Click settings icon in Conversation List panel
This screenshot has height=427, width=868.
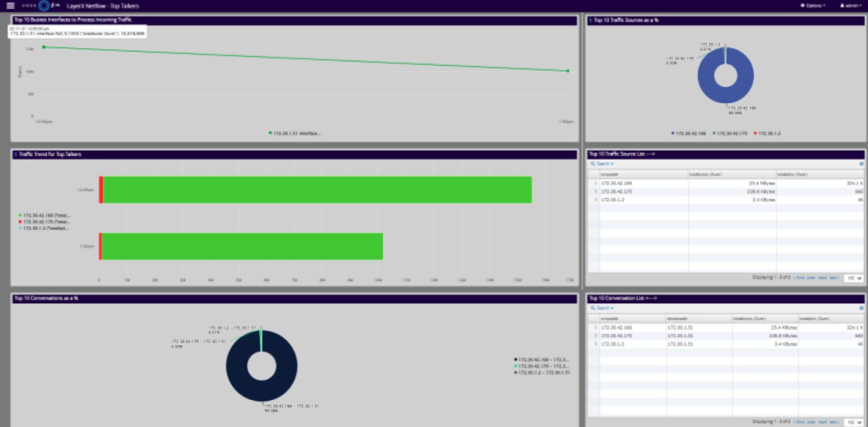pyautogui.click(x=861, y=308)
